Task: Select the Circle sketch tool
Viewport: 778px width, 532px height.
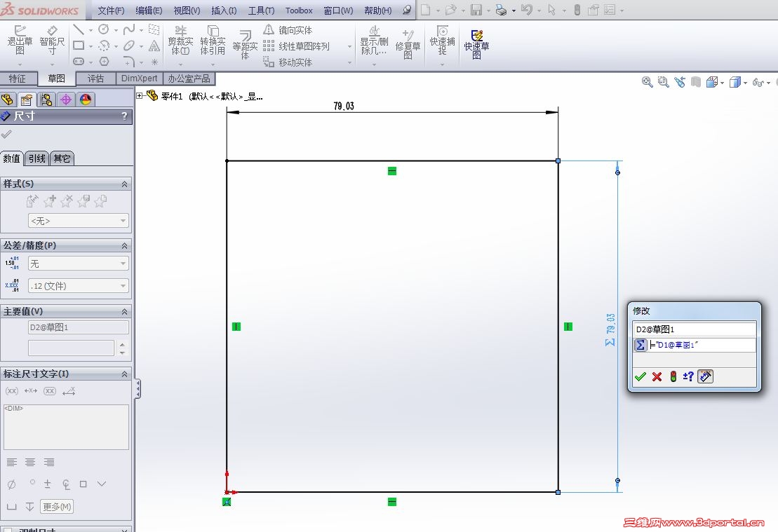Action: coord(104,29)
